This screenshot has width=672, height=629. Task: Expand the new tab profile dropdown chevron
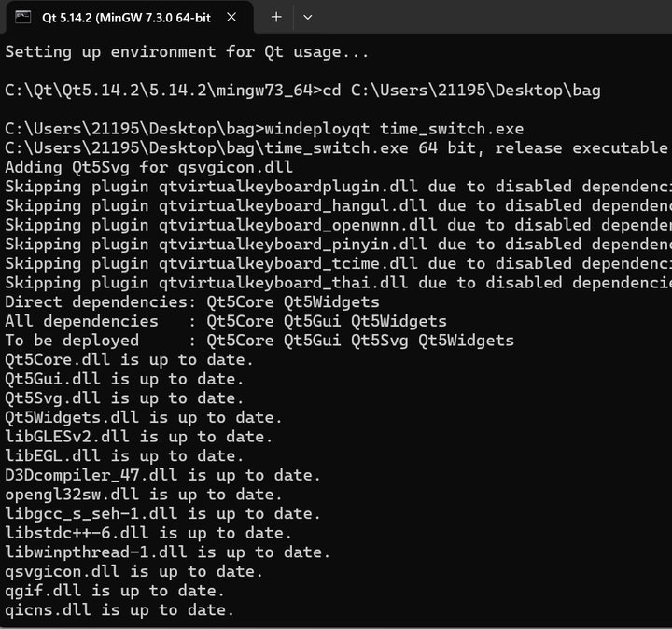(308, 17)
